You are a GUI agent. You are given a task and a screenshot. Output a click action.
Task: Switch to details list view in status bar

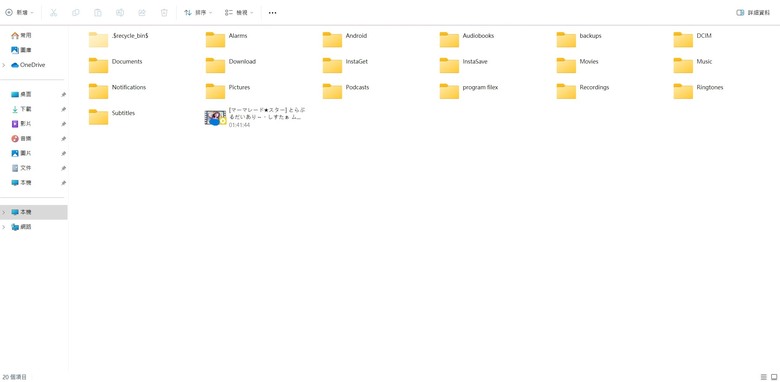(764, 377)
